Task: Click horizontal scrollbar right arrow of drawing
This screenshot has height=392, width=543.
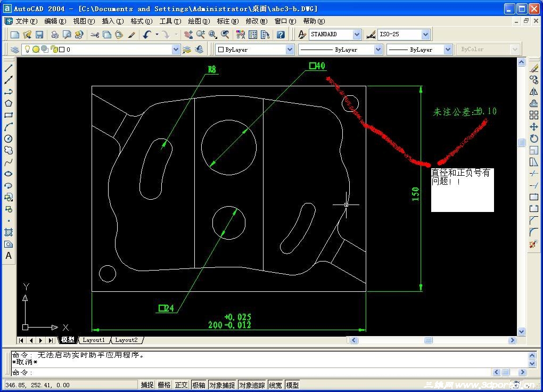Action: 512,340
